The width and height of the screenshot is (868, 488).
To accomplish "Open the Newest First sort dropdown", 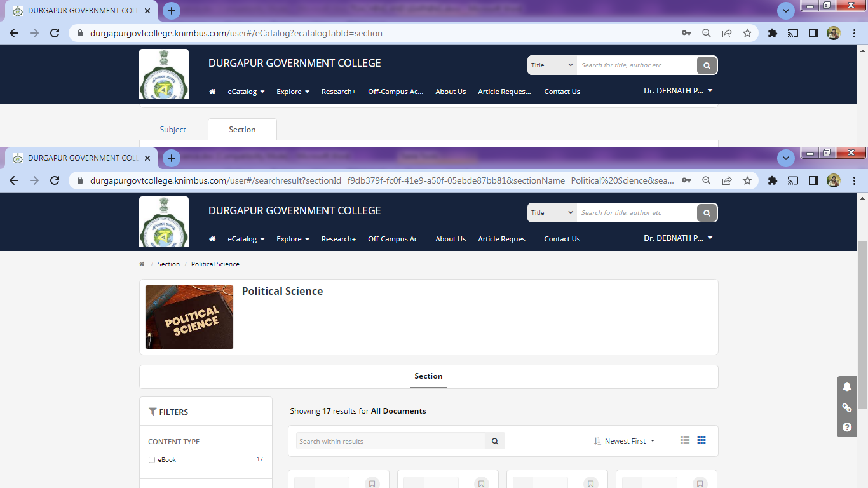I will click(625, 441).
